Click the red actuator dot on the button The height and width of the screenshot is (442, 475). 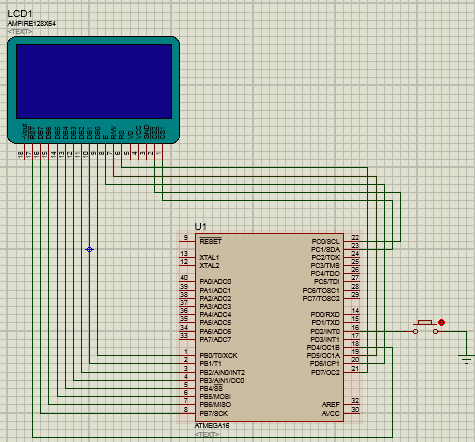(441, 322)
